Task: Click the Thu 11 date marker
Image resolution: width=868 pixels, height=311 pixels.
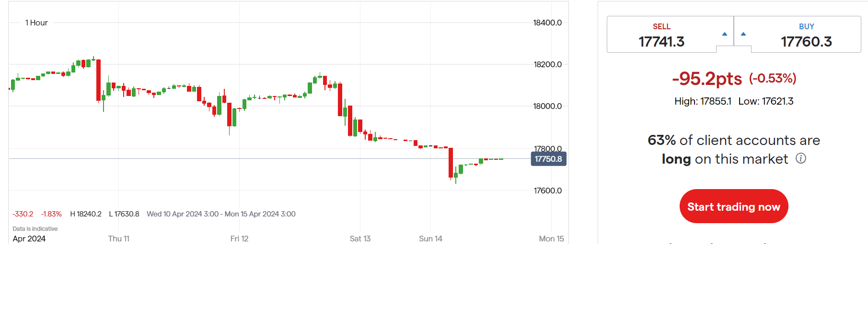Action: [x=119, y=239]
